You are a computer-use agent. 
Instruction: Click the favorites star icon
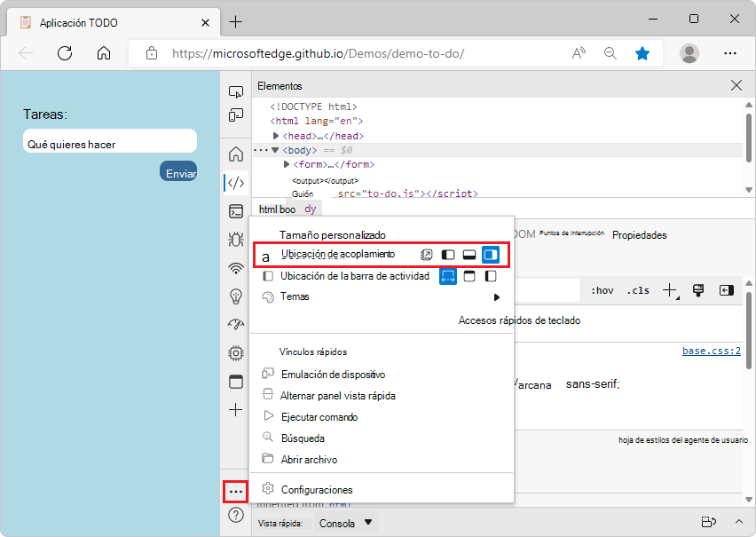pyautogui.click(x=642, y=53)
